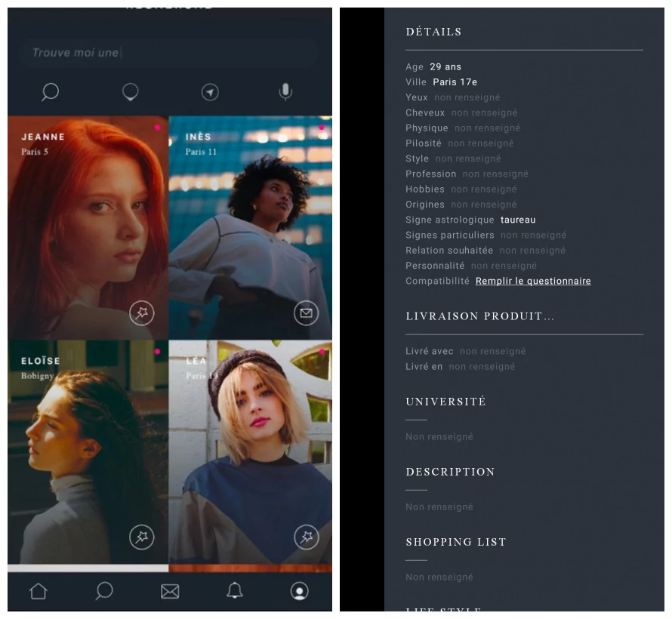
Task: Click the 'LIVRAISON PRODUIT...' section heading
Action: tap(480, 316)
